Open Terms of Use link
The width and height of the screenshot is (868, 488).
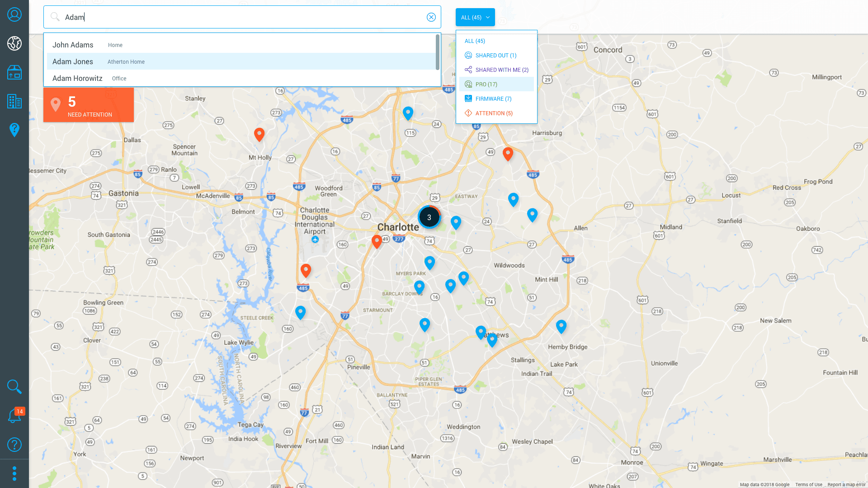(809, 484)
